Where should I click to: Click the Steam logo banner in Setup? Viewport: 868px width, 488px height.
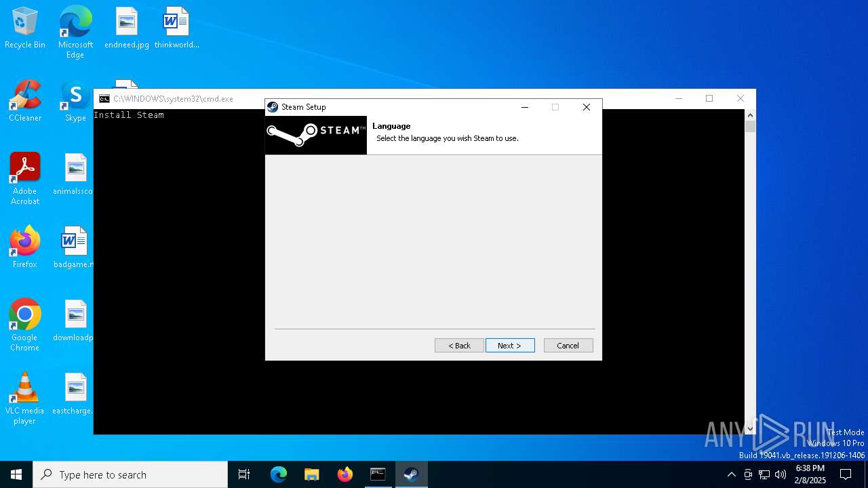point(316,135)
